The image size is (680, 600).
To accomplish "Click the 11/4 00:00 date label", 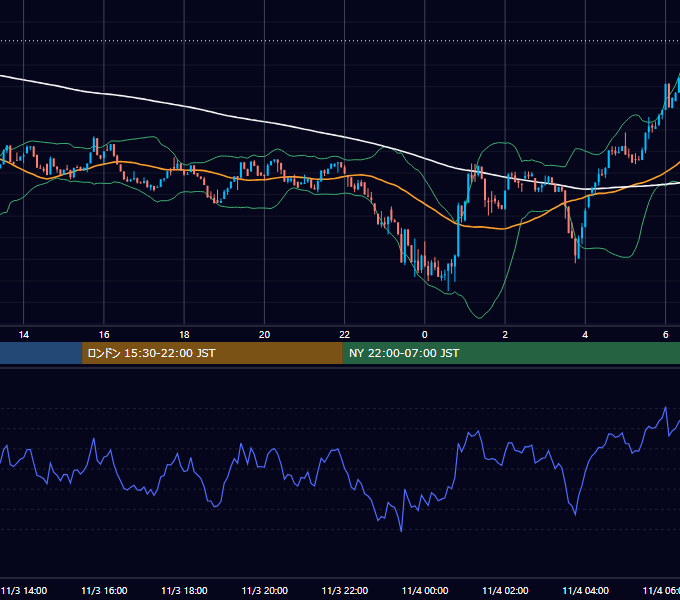I will click(425, 590).
